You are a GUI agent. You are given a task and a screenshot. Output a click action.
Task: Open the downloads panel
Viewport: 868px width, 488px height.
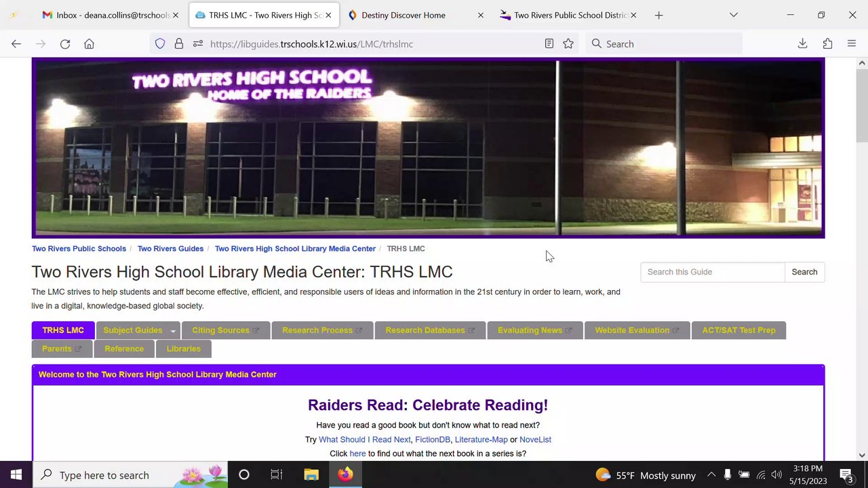pos(802,44)
